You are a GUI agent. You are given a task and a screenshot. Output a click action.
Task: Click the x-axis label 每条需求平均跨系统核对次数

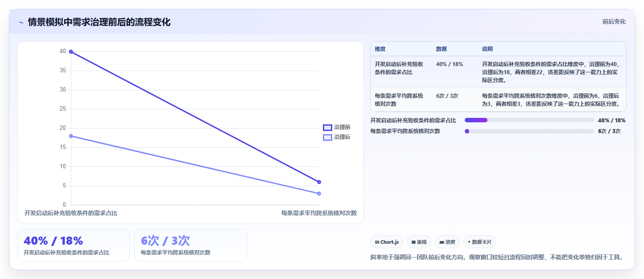click(319, 213)
